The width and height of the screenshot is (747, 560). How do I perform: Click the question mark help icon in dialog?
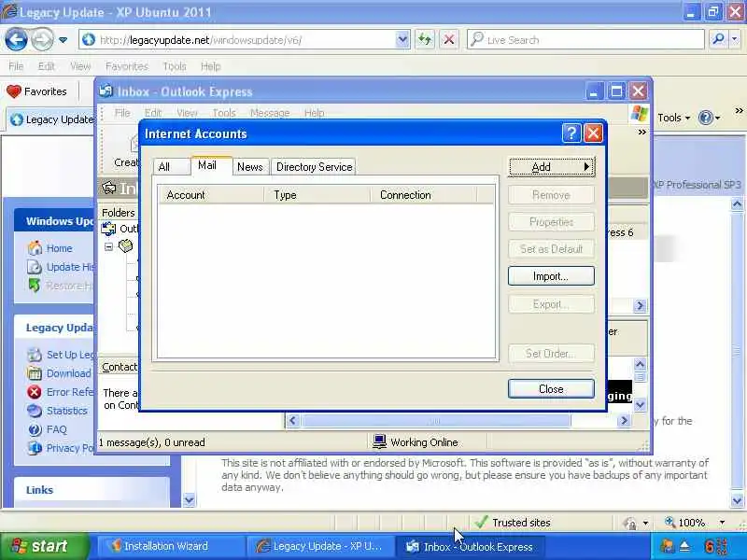(x=571, y=133)
